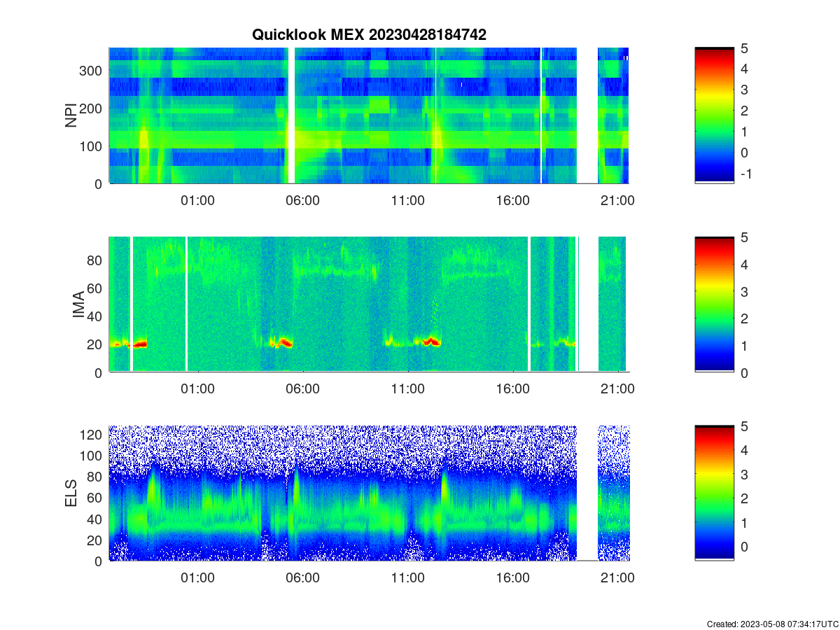Viewport: 840px width, 630px height.
Task: Select the IMA y-axis label
Action: click(x=78, y=305)
